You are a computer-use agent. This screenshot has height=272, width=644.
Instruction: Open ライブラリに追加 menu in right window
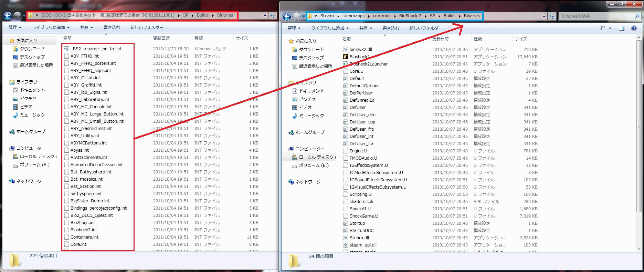[330, 28]
